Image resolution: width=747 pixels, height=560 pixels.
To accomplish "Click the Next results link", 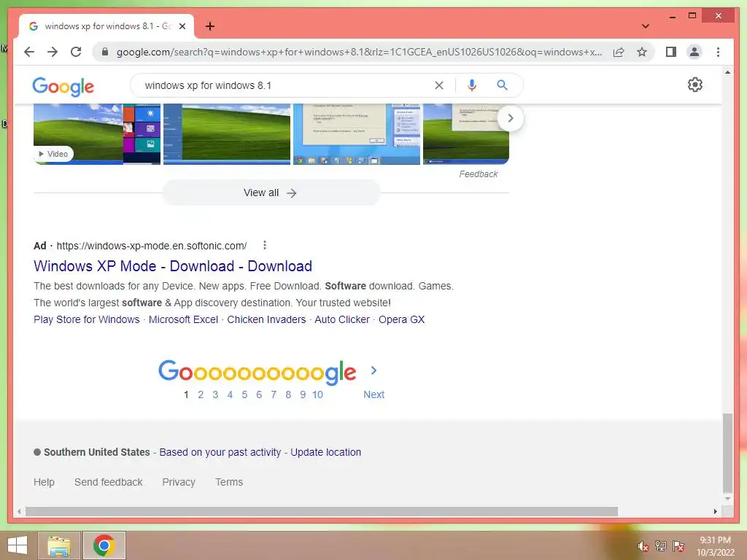I will (x=373, y=394).
